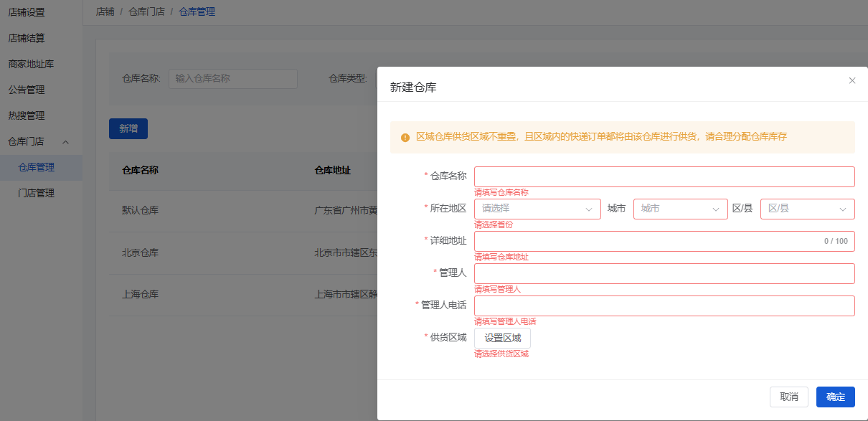
Task: Click the 请填写仓库名称 error message
Action: pos(501,192)
